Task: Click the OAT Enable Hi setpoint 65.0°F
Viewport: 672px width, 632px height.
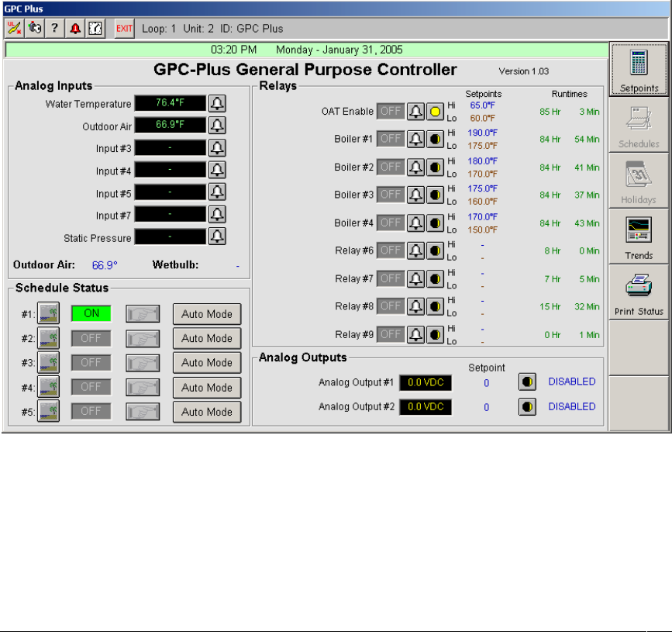Action: click(x=483, y=105)
